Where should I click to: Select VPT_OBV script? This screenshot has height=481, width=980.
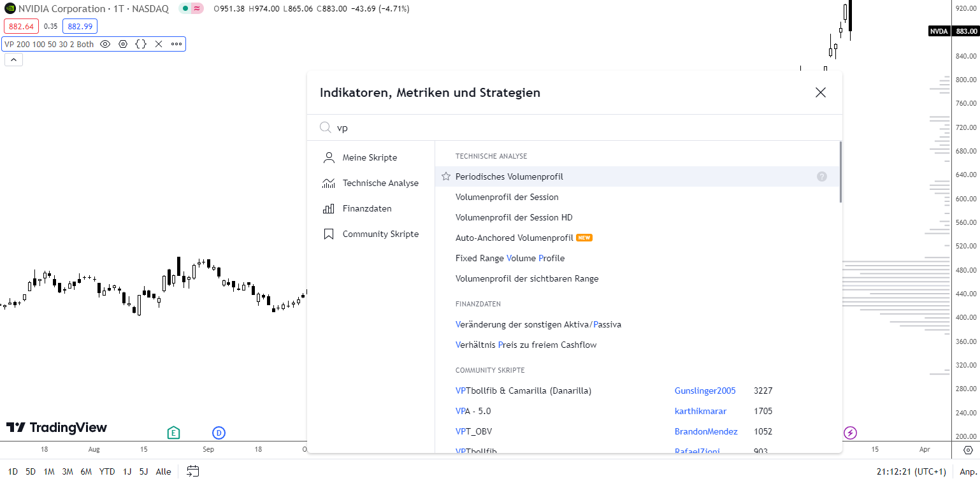473,431
